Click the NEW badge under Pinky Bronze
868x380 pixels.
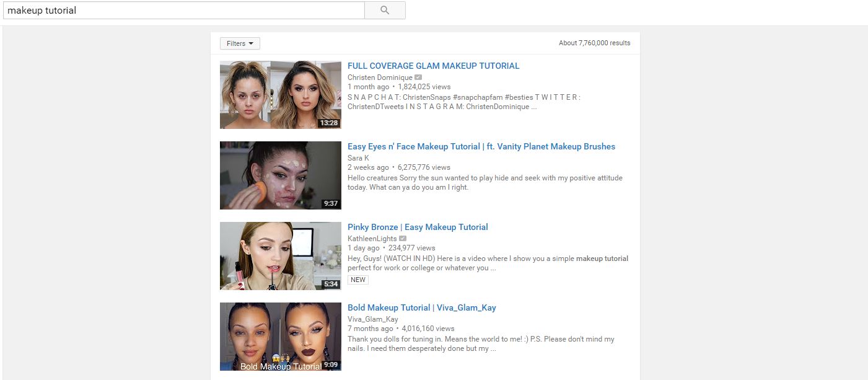(x=358, y=280)
